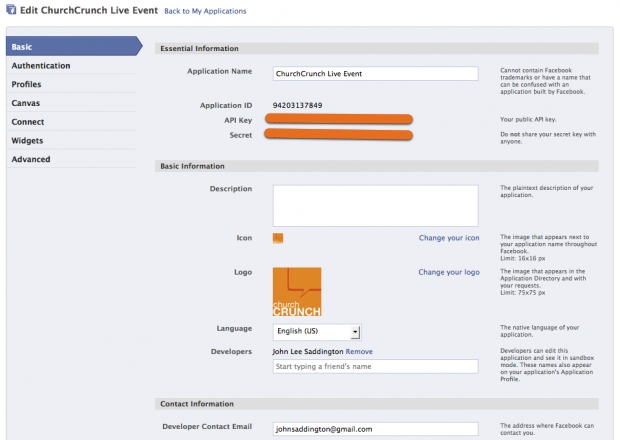Click the 'Your public API key.' hint text
This screenshot has width=620, height=440.
point(528,119)
